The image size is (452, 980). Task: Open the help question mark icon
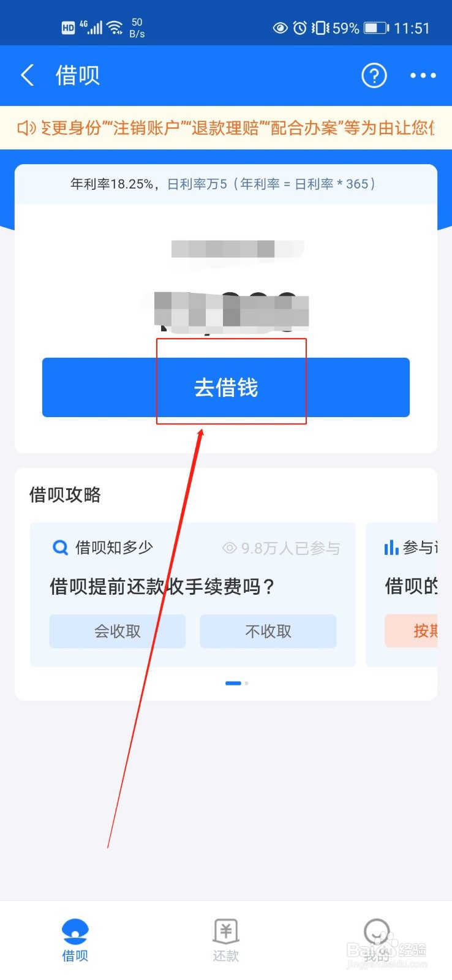374,75
